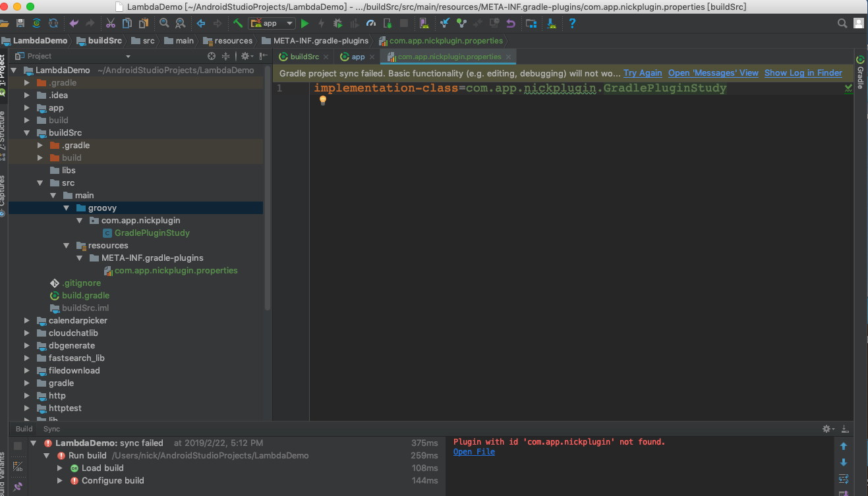
Task: Click the Try Again link
Action: [x=643, y=73]
